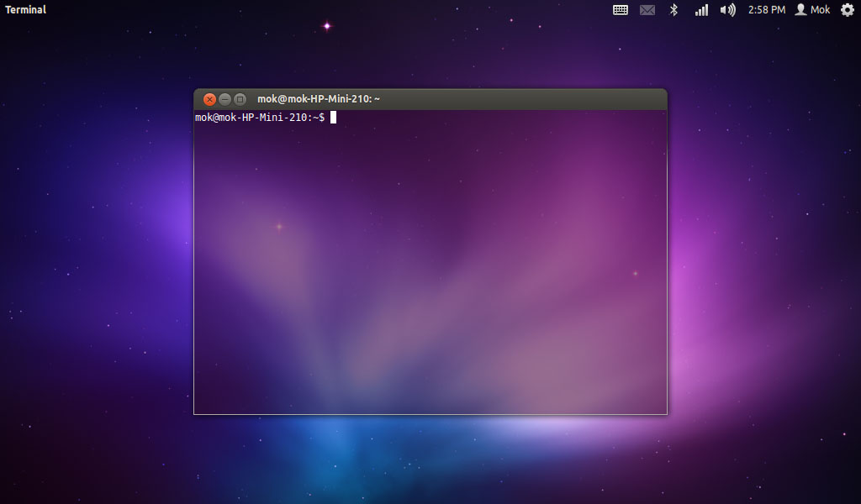861x504 pixels.
Task: Maximize the terminal window
Action: pos(240,98)
